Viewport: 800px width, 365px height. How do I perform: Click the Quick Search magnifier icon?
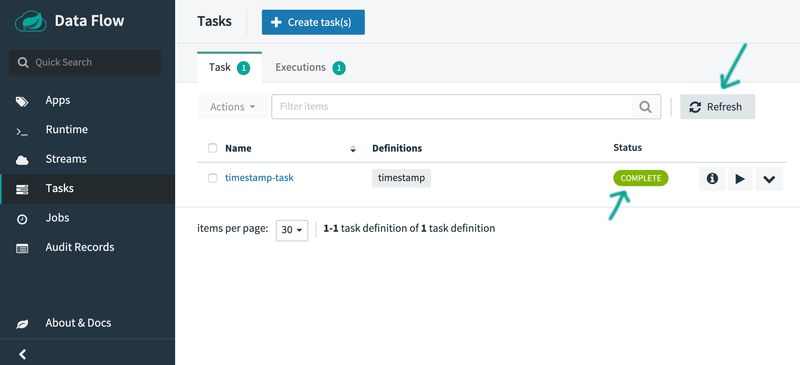[23, 63]
